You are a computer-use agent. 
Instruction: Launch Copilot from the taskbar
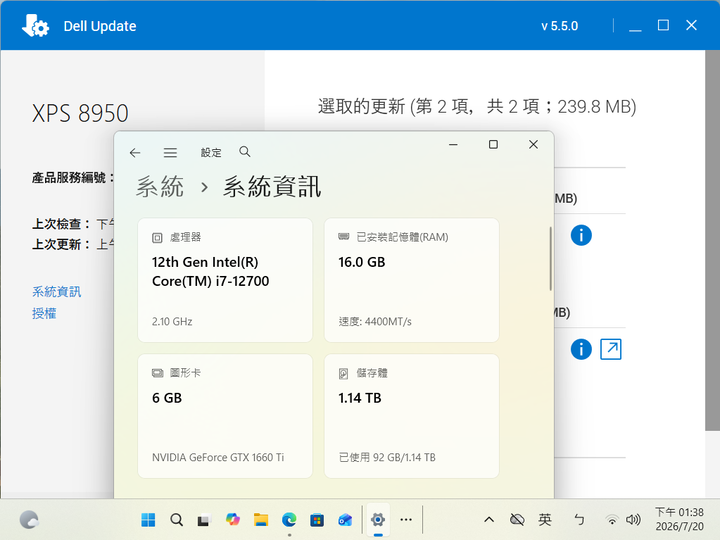pos(233,519)
